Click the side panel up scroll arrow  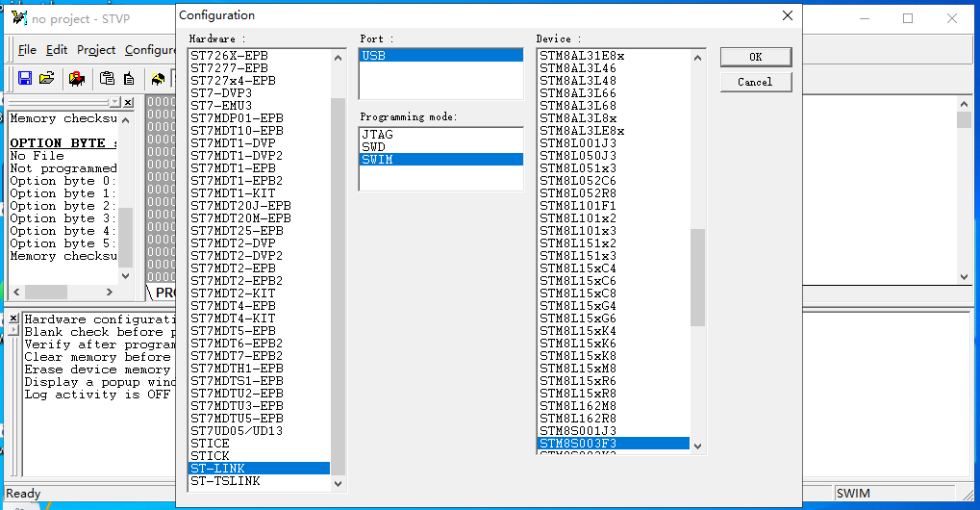(126, 120)
